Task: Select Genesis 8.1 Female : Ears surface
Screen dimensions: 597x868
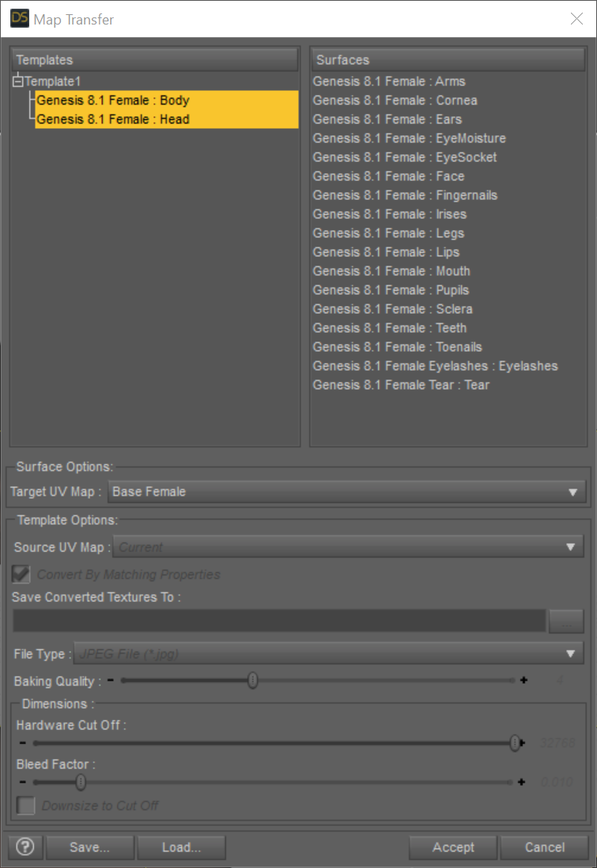Action: click(x=387, y=119)
